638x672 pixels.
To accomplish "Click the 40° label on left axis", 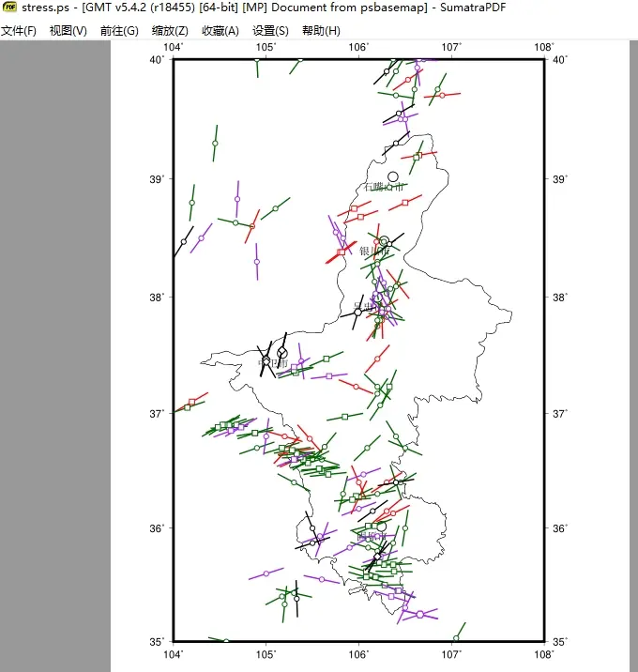I will coord(157,60).
